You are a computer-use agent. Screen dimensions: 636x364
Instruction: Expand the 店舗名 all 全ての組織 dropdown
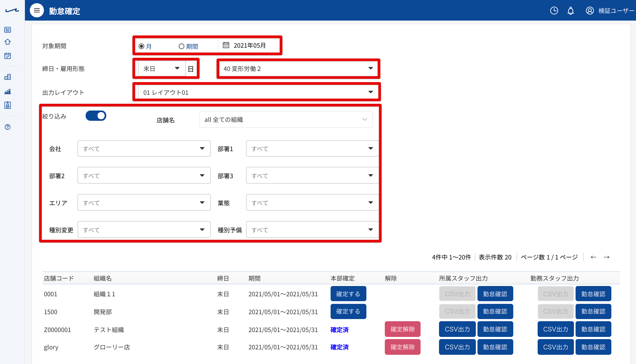point(286,119)
